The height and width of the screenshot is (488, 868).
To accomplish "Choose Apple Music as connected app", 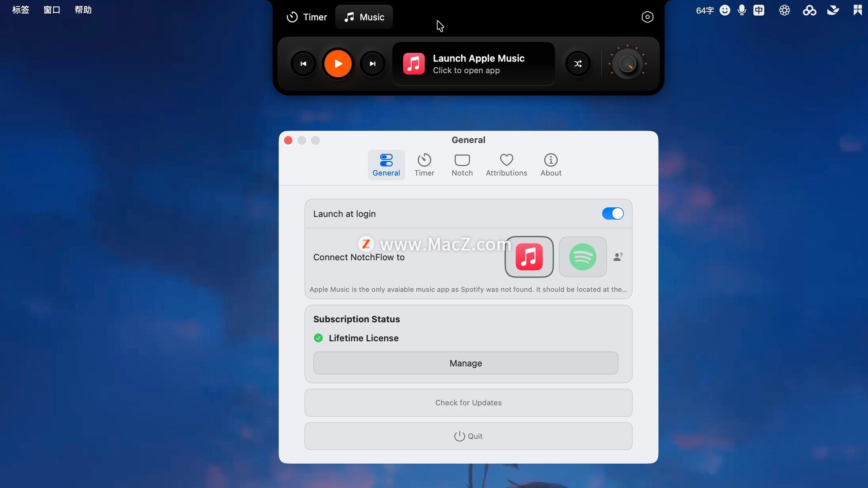I will (x=529, y=257).
